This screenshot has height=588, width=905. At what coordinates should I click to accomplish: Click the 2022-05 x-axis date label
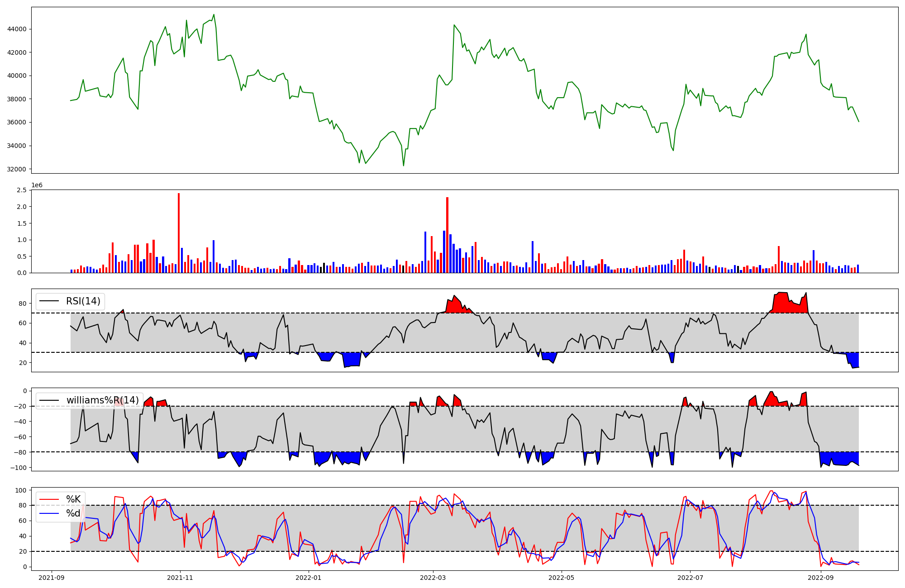pos(562,578)
